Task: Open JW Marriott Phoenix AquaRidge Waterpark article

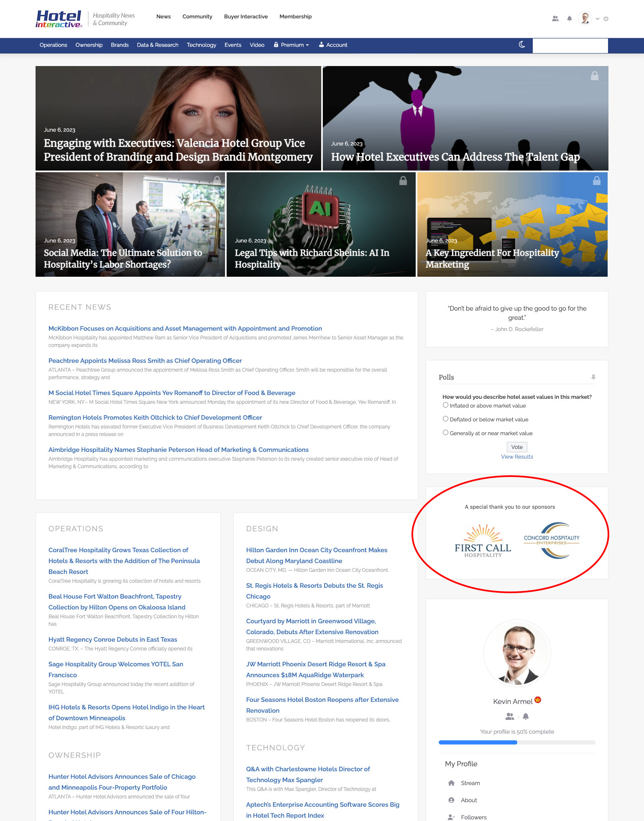Action: [316, 669]
